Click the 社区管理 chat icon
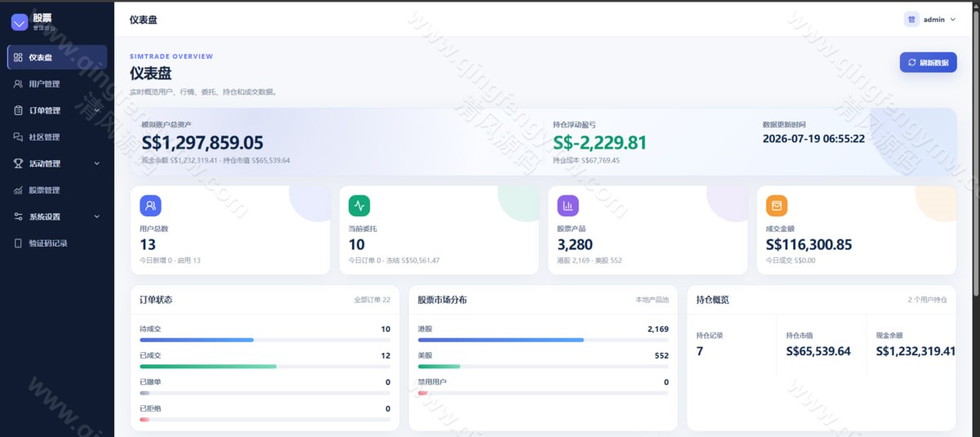 click(x=18, y=136)
